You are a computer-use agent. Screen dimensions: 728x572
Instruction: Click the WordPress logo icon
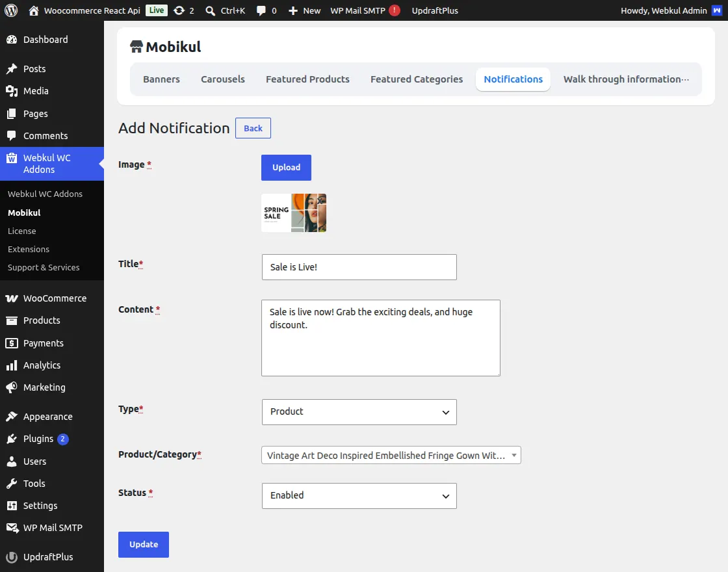click(x=11, y=10)
